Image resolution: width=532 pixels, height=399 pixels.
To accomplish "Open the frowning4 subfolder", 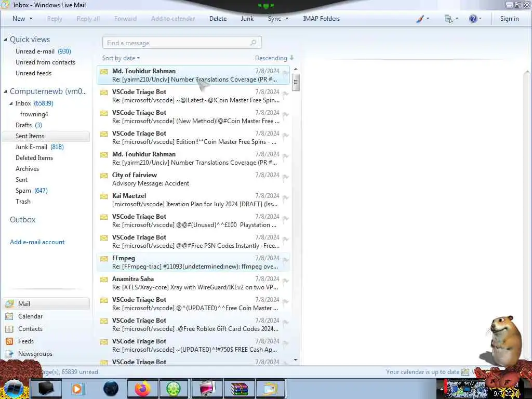I will point(34,114).
